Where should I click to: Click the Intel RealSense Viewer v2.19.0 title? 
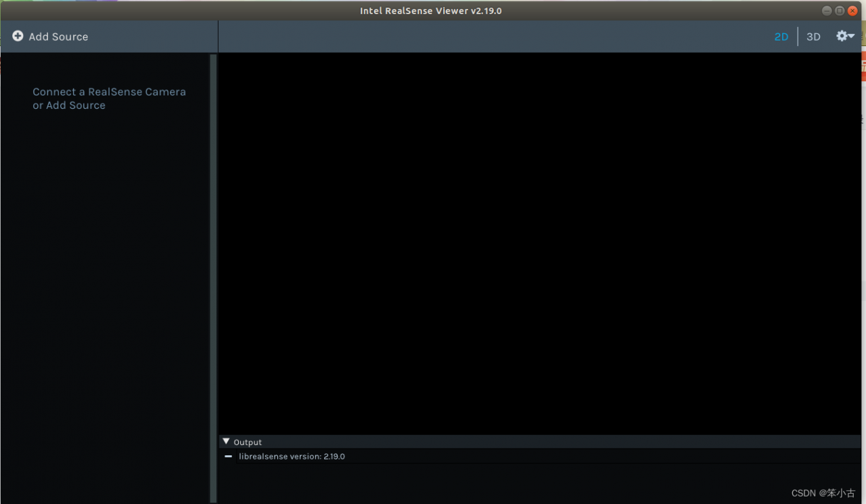[x=430, y=11]
